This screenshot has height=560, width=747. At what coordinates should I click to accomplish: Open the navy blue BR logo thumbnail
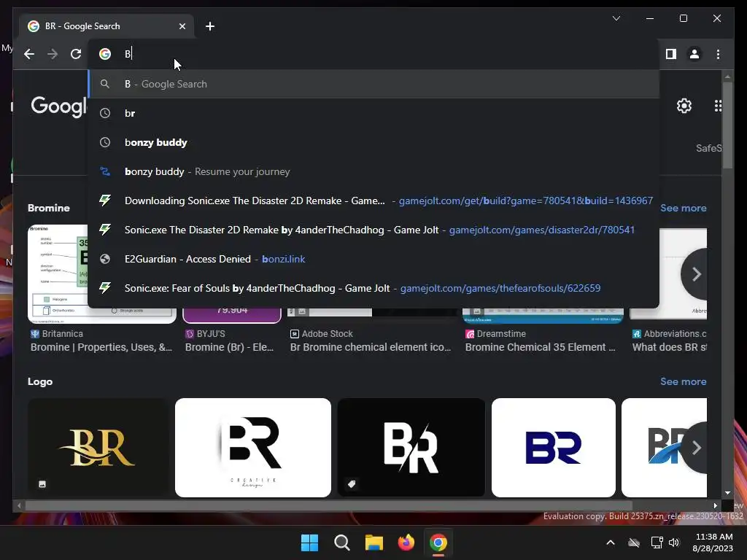pos(554,448)
